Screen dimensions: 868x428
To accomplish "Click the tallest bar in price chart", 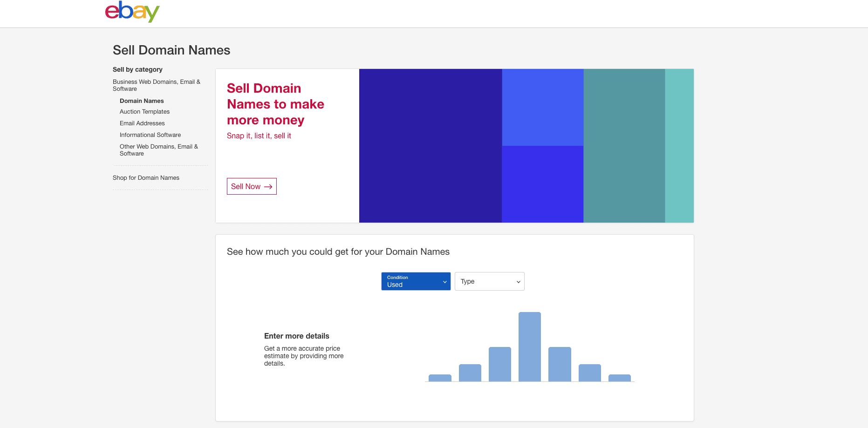I will [530, 346].
